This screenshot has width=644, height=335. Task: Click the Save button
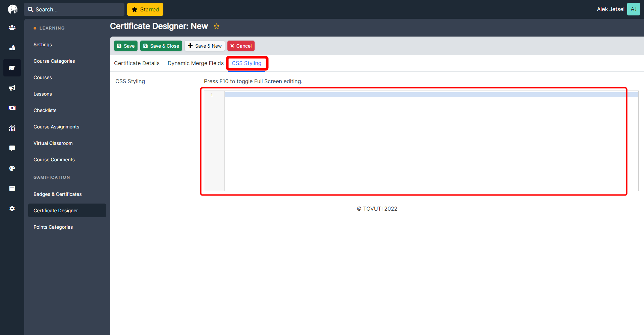[x=126, y=46]
